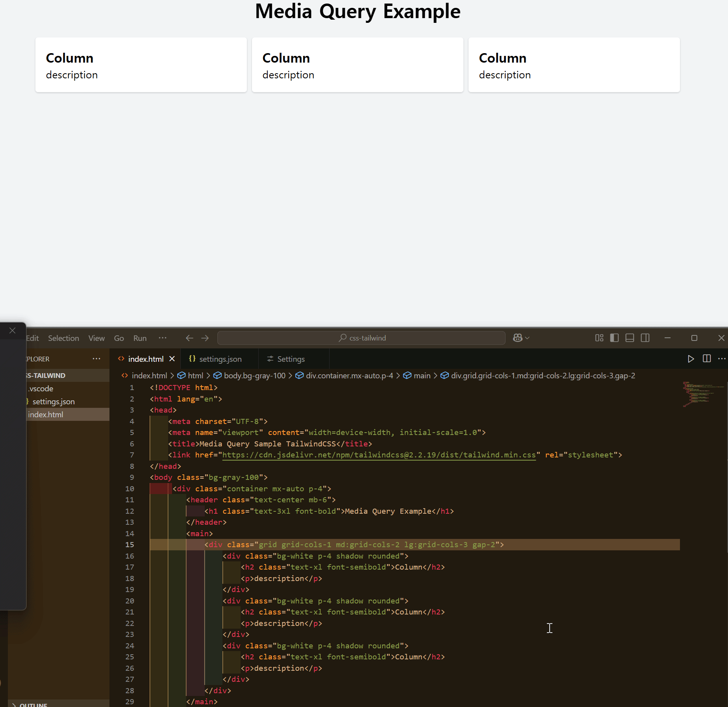Click the Run play button in the editor
Screen dimensions: 728x707
click(x=691, y=359)
